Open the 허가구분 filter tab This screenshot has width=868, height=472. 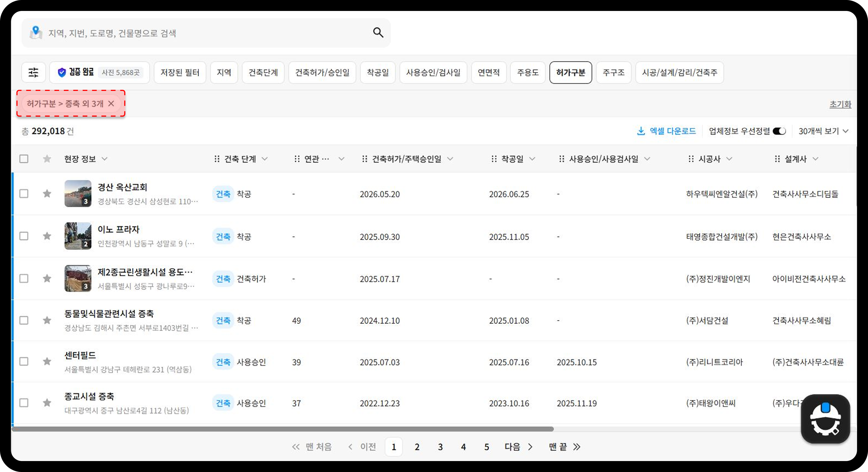pos(571,72)
